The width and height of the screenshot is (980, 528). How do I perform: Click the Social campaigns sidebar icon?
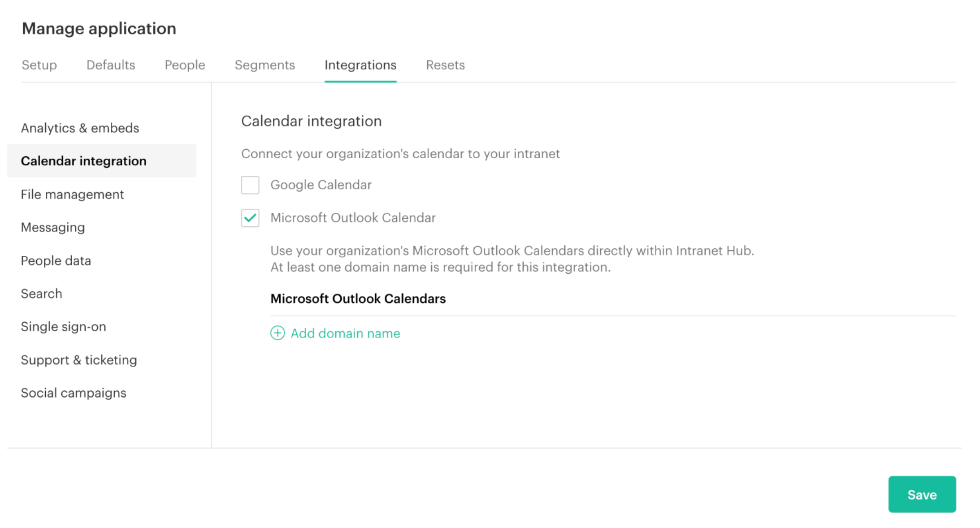(74, 392)
